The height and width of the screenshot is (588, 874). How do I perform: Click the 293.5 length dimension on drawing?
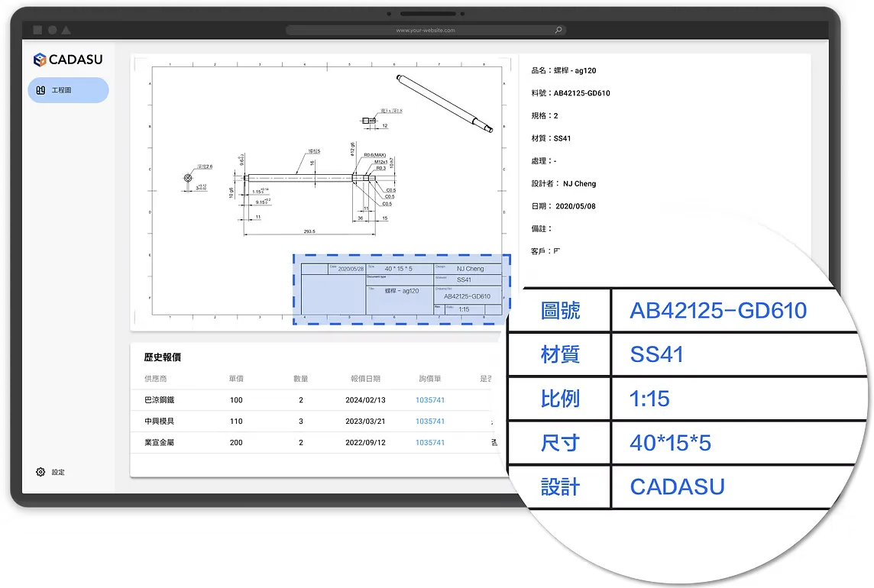[x=309, y=231]
